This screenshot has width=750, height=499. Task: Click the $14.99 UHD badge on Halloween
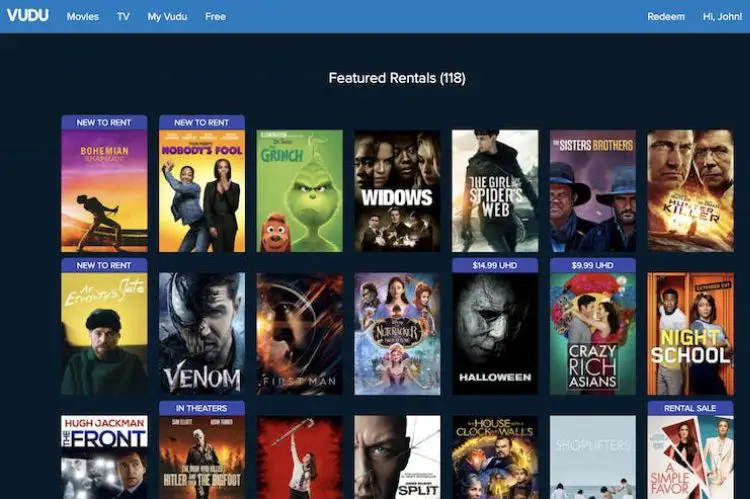tap(495, 265)
